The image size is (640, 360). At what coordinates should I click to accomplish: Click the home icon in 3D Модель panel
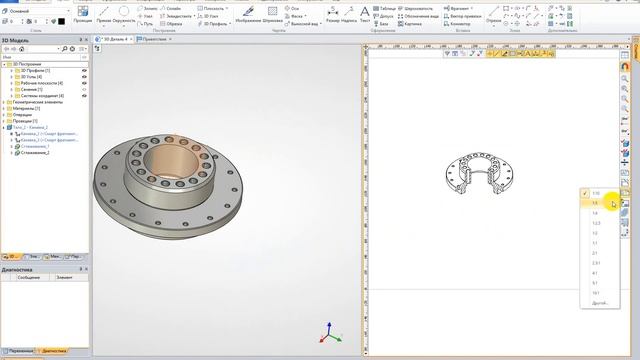point(22,49)
